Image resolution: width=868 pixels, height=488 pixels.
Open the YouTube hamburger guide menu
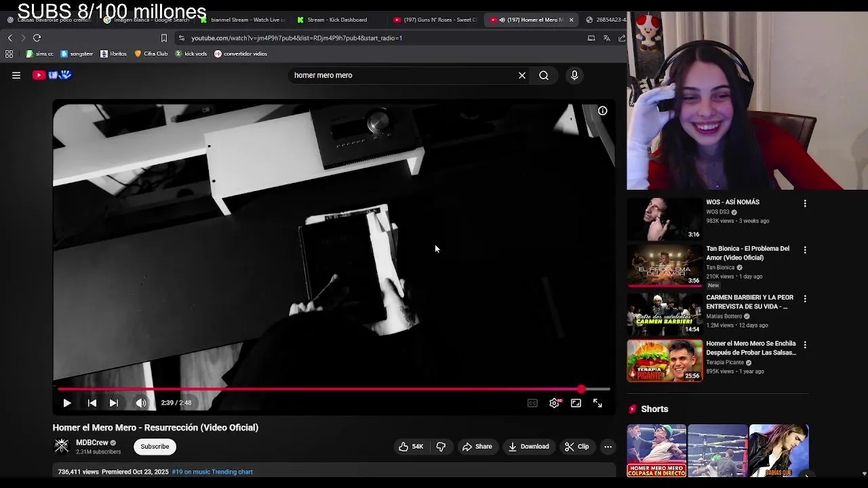coord(16,75)
